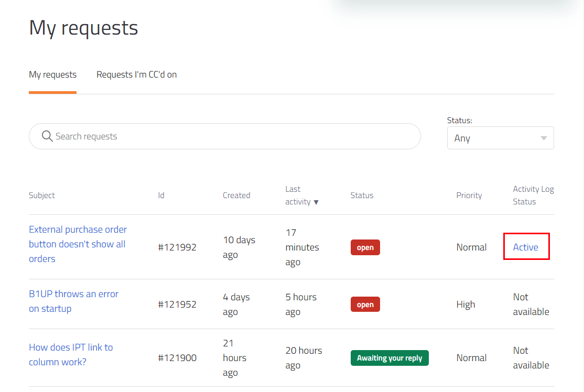This screenshot has height=392, width=584.
Task: Click the Id column header
Action: [161, 195]
